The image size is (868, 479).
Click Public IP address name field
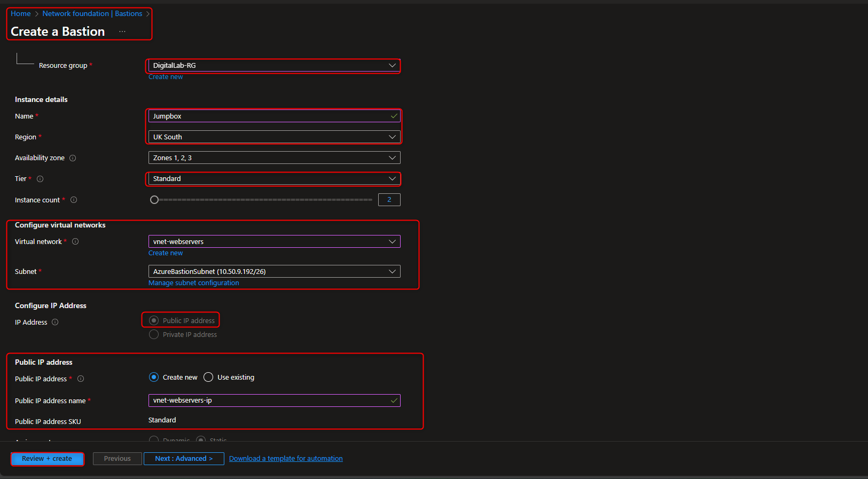coord(274,401)
